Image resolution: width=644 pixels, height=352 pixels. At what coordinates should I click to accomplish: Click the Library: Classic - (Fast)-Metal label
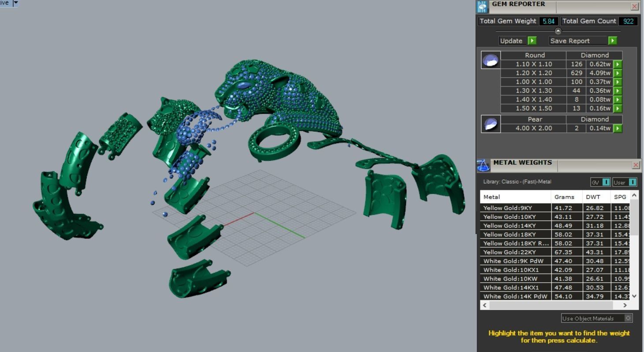(x=517, y=182)
